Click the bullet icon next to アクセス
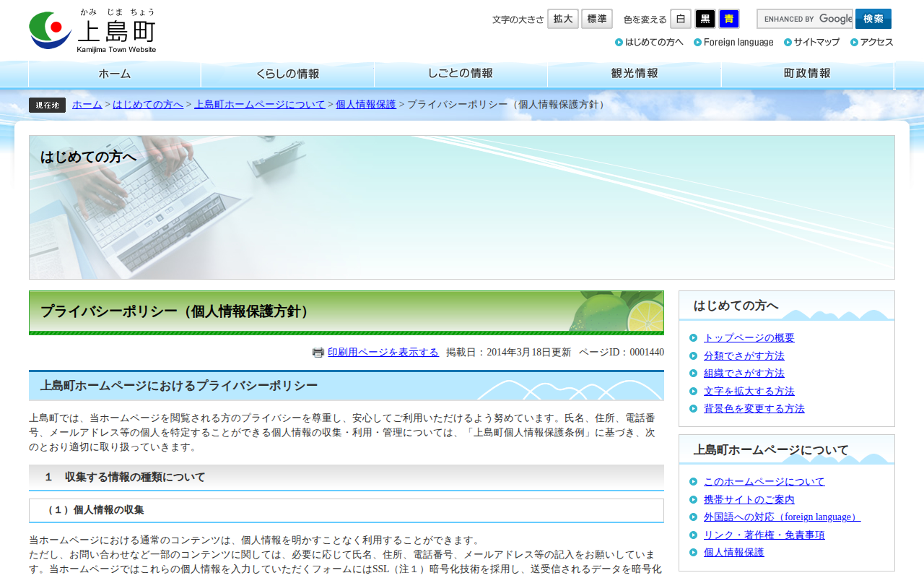 (854, 42)
